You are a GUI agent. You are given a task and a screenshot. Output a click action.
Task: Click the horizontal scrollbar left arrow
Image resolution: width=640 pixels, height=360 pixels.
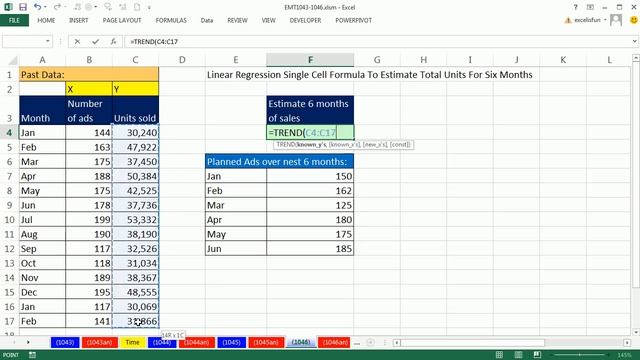click(x=397, y=342)
